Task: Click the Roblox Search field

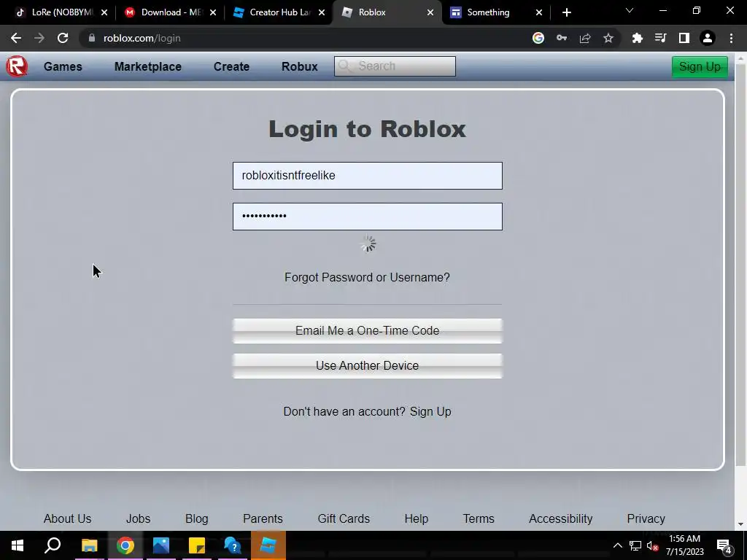Action: coord(395,66)
